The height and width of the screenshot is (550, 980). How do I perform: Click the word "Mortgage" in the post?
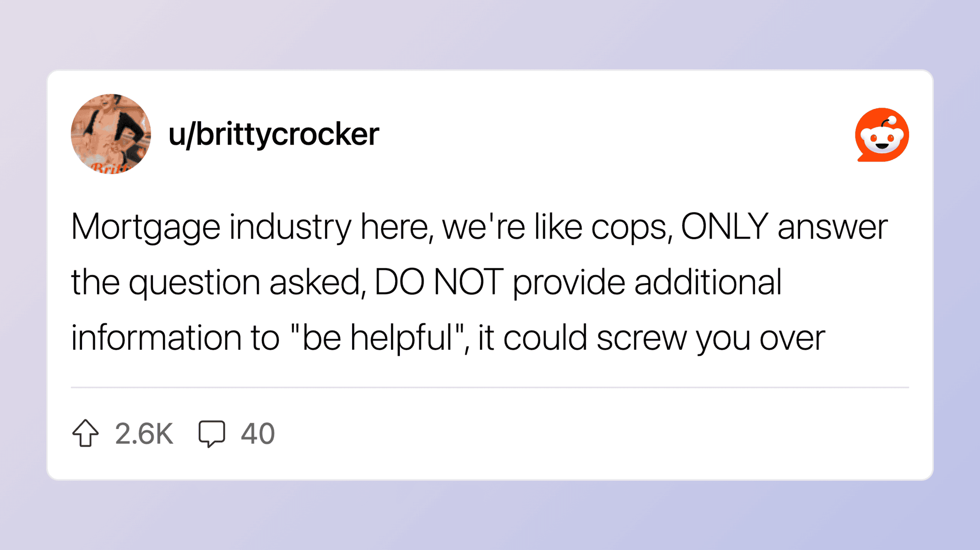[x=146, y=227]
